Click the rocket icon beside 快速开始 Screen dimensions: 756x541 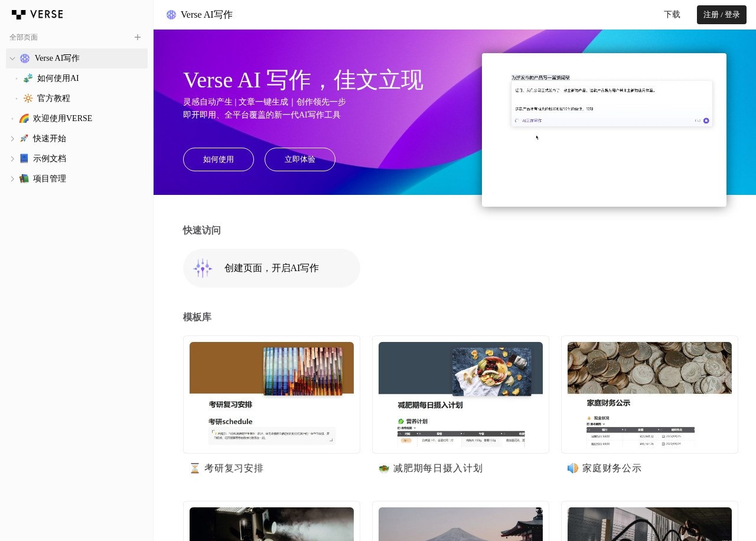pos(24,138)
